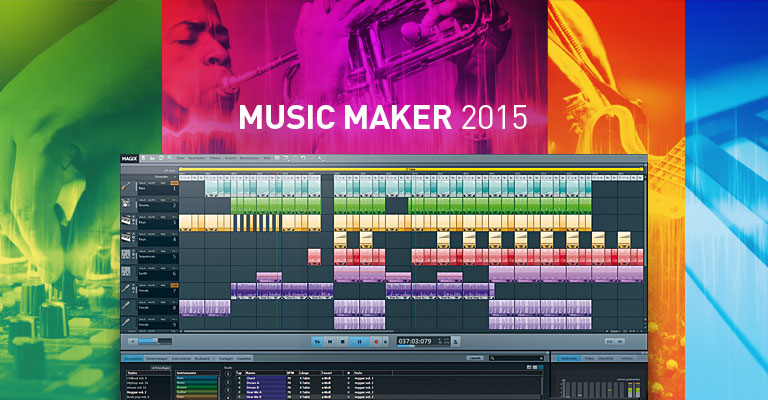Toggle the orange button on Bass track
This screenshot has height=400, width=768.
pyautogui.click(x=174, y=183)
